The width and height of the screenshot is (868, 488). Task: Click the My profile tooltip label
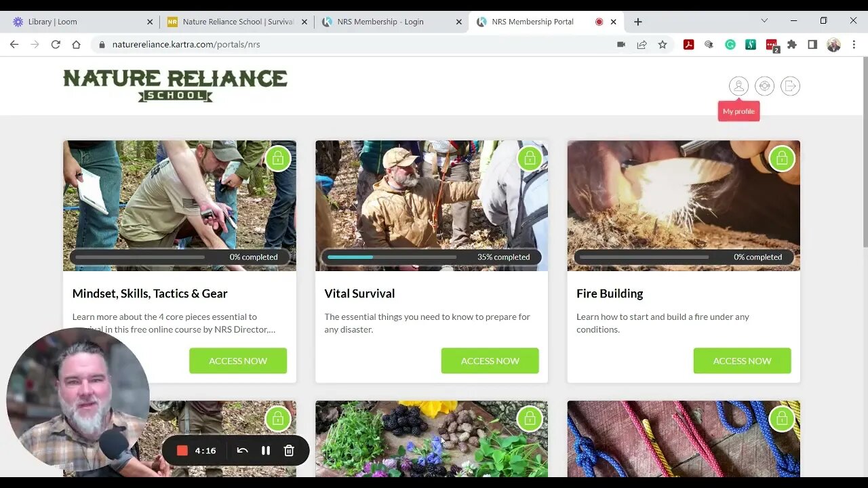[x=738, y=111]
